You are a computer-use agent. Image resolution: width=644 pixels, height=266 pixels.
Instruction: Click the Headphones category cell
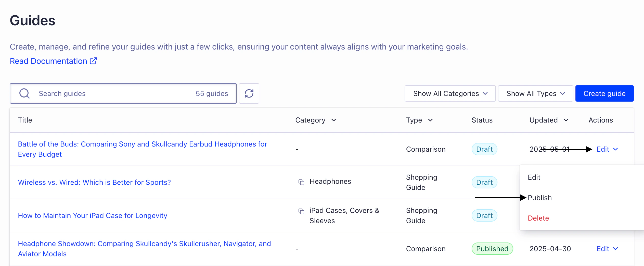click(330, 182)
